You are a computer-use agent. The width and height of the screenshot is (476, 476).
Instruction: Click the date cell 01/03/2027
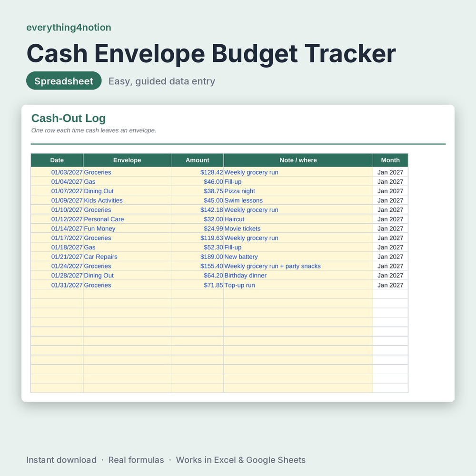pyautogui.click(x=57, y=172)
